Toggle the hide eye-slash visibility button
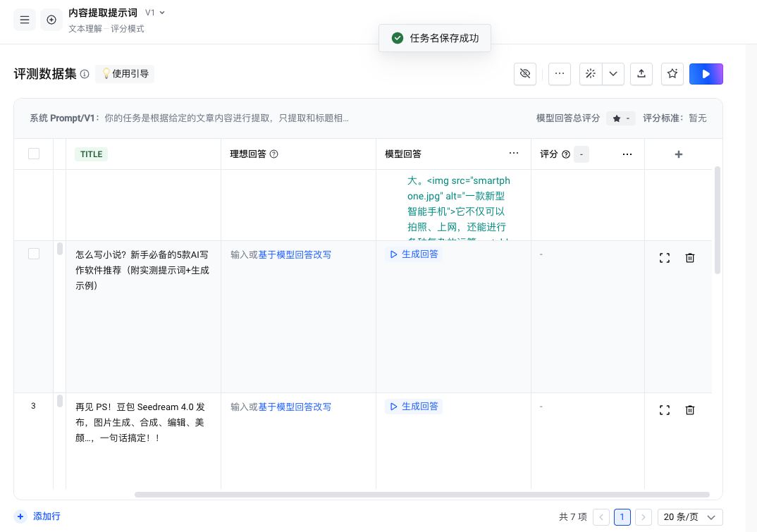The width and height of the screenshot is (757, 532). pos(525,74)
